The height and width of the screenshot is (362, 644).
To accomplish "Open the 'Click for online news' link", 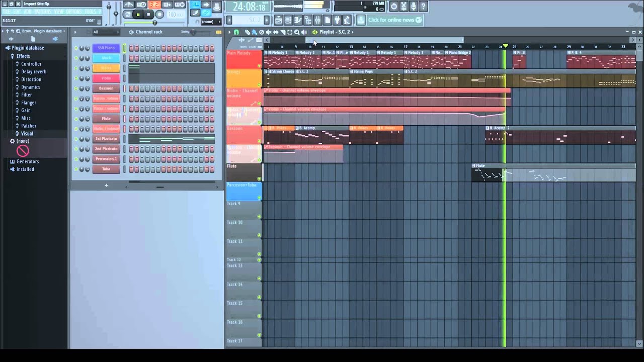I will (x=394, y=20).
